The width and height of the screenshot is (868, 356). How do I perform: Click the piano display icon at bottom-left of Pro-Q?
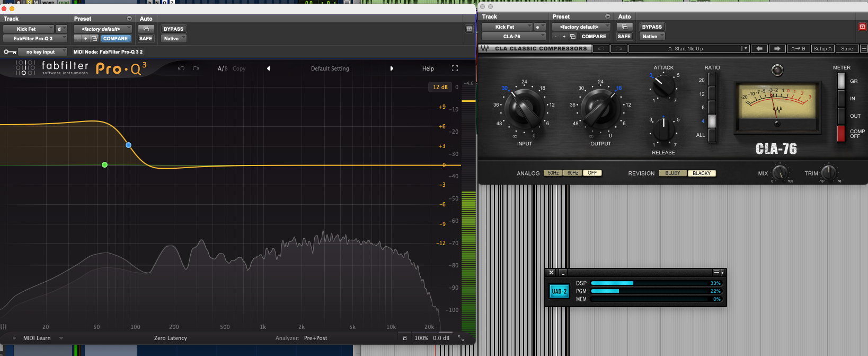(4, 327)
